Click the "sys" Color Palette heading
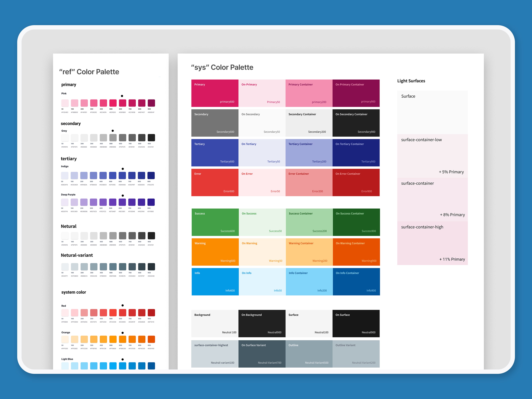Viewport: 532px width, 399px height. click(222, 67)
